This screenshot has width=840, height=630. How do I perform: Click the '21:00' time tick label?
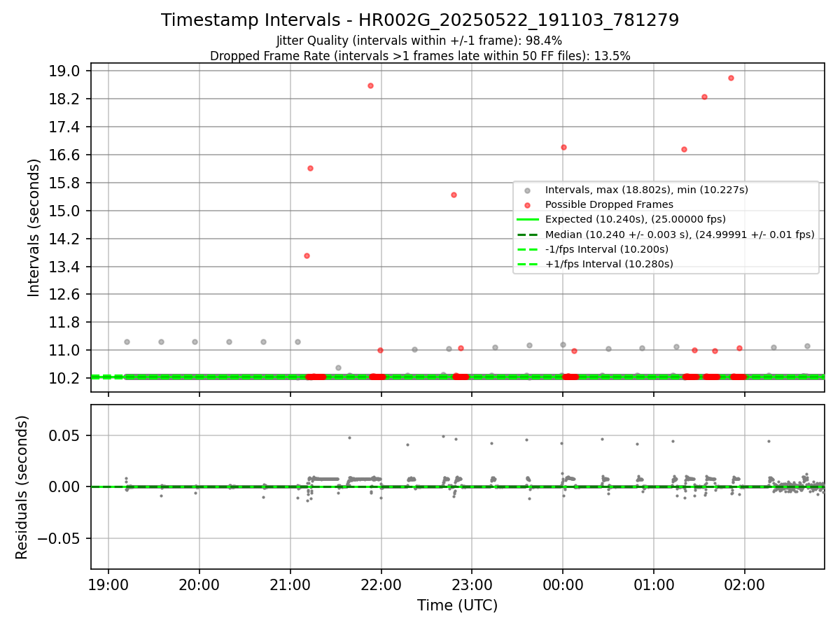point(290,584)
